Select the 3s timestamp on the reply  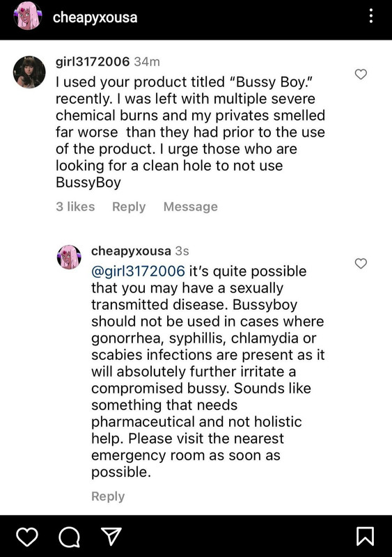(x=182, y=251)
